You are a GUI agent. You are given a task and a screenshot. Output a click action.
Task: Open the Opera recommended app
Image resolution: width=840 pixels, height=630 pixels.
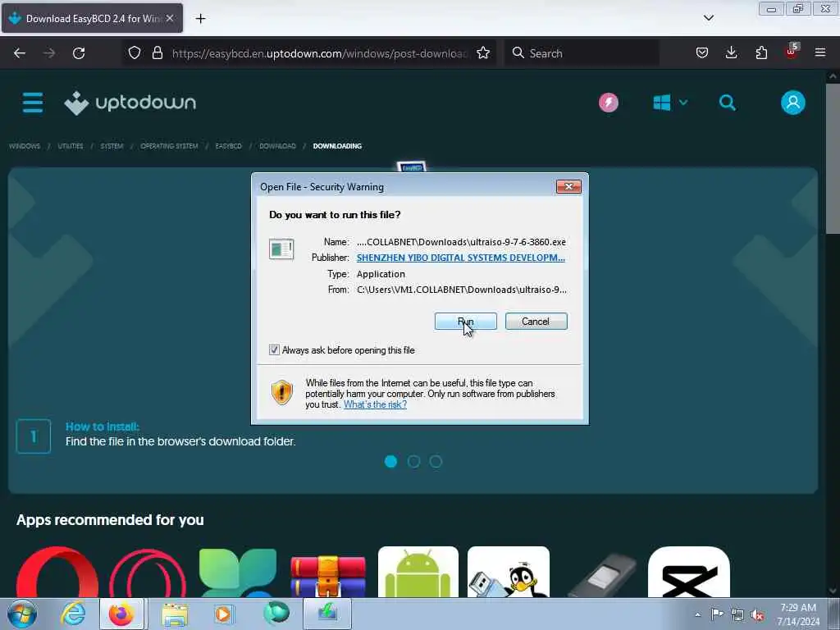coord(57,572)
